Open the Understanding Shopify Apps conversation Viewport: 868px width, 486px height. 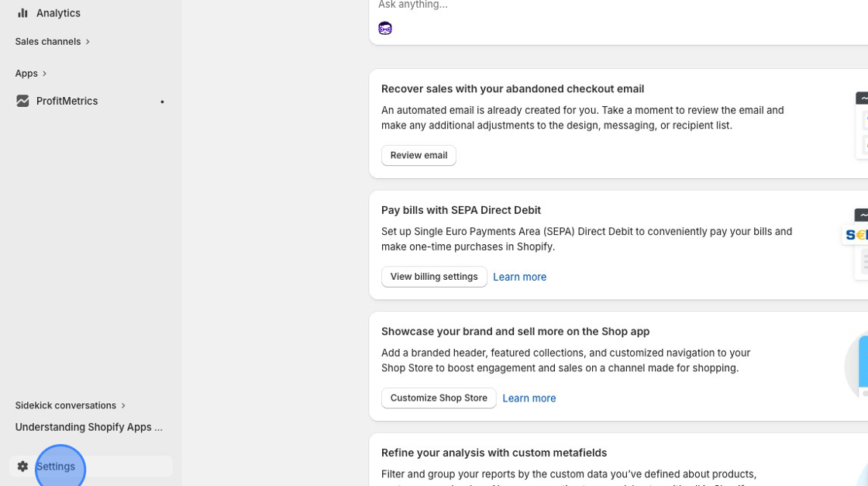88,427
